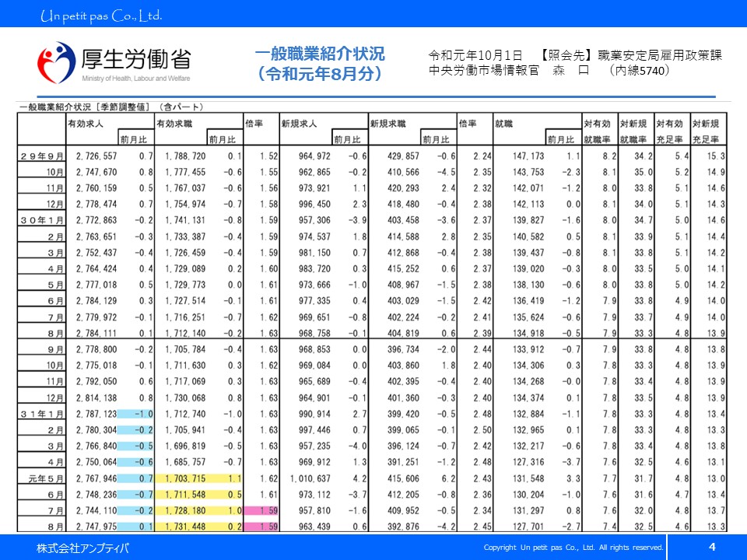747x560 pixels.
Task: Click the number "1,711,630"
Action: click(185, 366)
